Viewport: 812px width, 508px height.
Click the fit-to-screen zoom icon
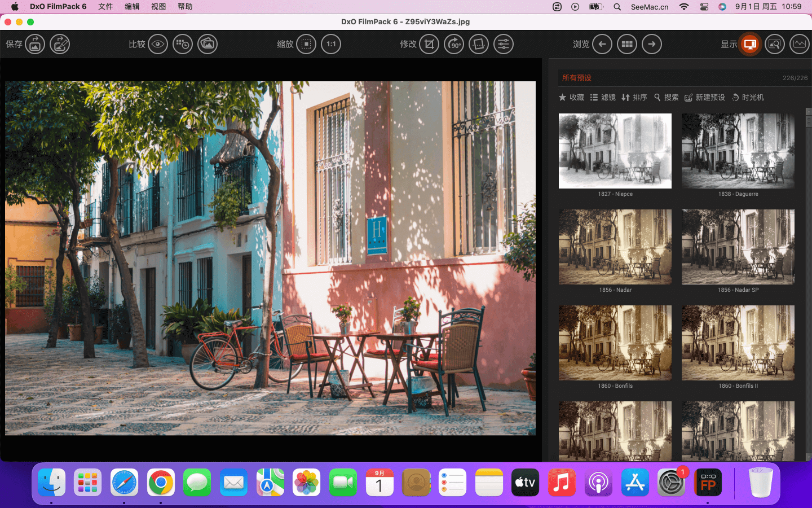306,44
